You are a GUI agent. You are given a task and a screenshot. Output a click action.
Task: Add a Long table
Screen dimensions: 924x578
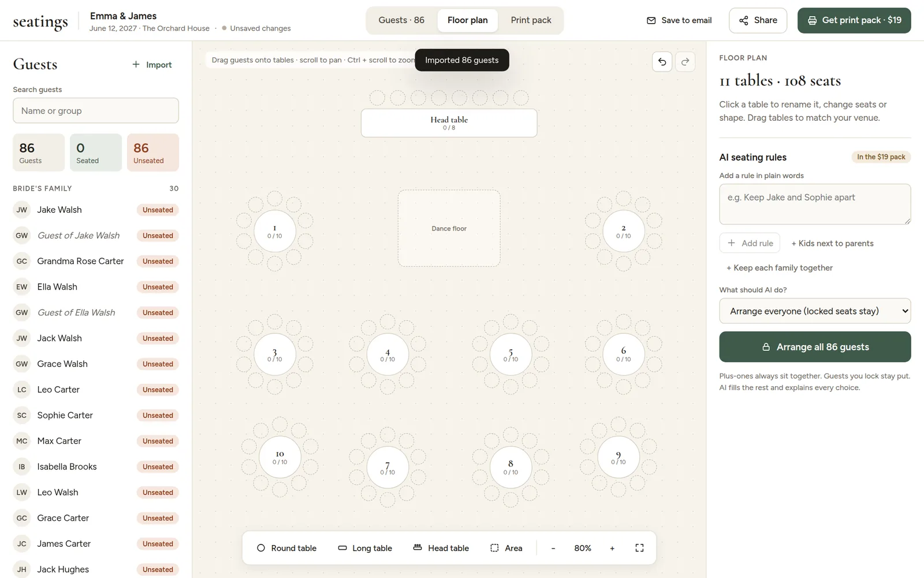click(365, 548)
